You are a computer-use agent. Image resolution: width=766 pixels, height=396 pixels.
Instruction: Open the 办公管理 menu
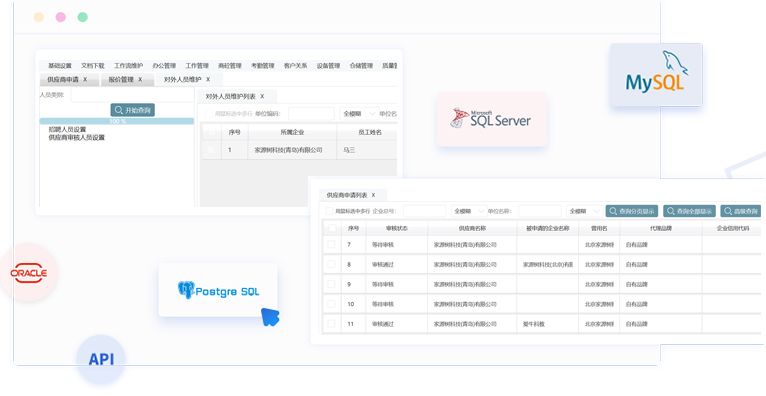pyautogui.click(x=164, y=65)
